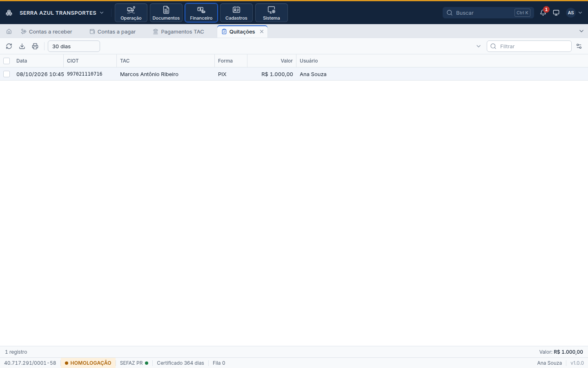Image resolution: width=588 pixels, height=368 pixels.
Task: Open the Cadastros module button
Action: 236,13
